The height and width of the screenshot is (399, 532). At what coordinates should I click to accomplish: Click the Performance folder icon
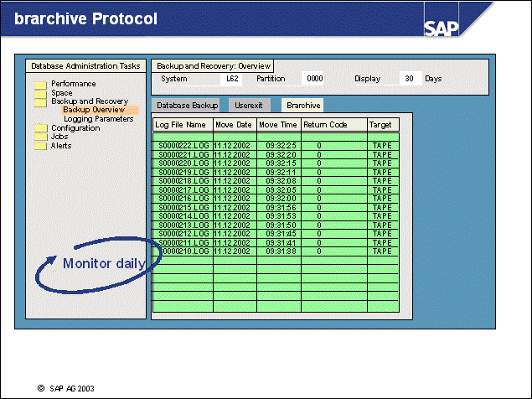tap(39, 84)
